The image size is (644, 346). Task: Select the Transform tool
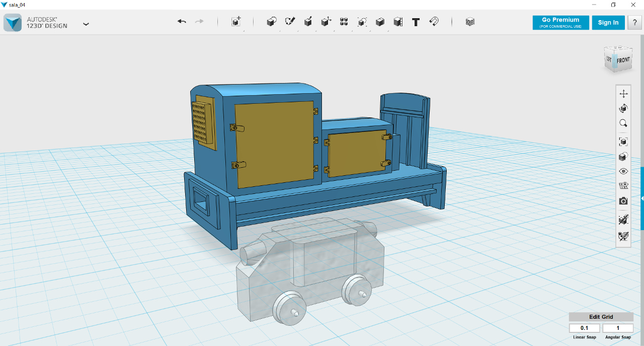click(x=236, y=22)
